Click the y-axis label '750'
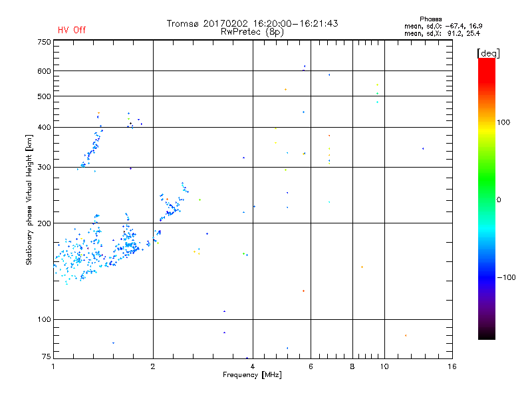Screen dimensions: 532x399 (44, 42)
